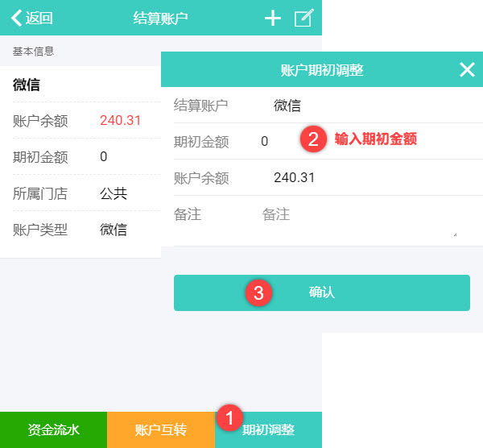Click the red step 2 badge

(x=313, y=139)
